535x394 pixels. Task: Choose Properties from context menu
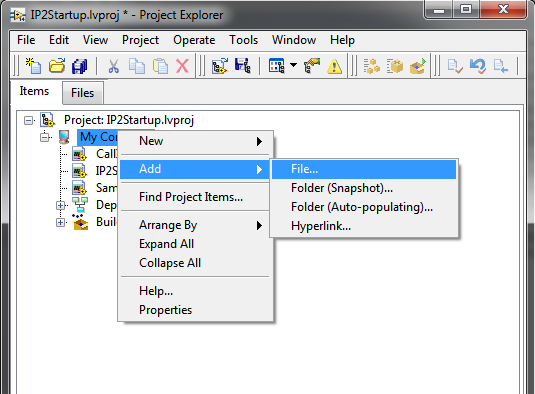(196, 310)
